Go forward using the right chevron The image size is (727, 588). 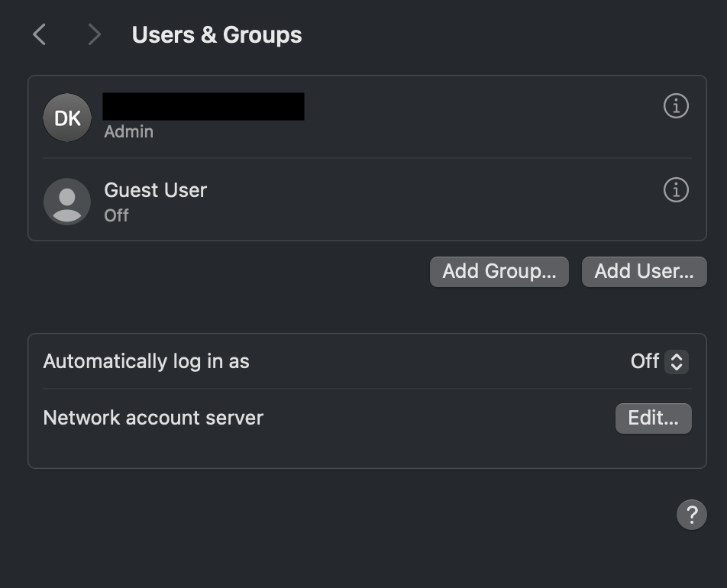pyautogui.click(x=94, y=34)
